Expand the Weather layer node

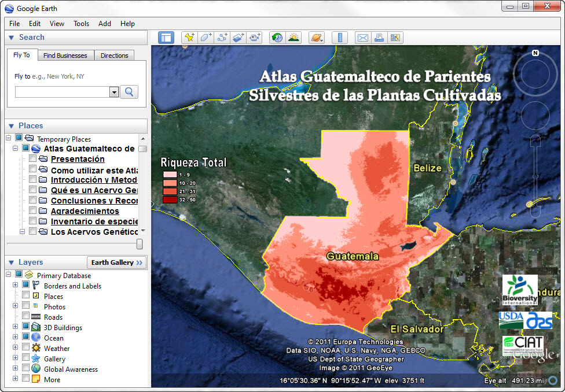pos(16,347)
